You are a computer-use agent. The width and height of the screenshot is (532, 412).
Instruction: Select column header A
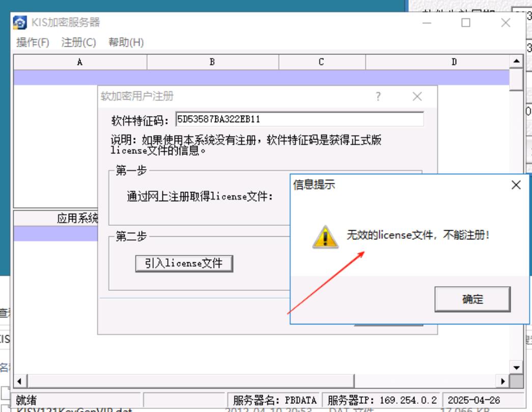click(x=80, y=62)
